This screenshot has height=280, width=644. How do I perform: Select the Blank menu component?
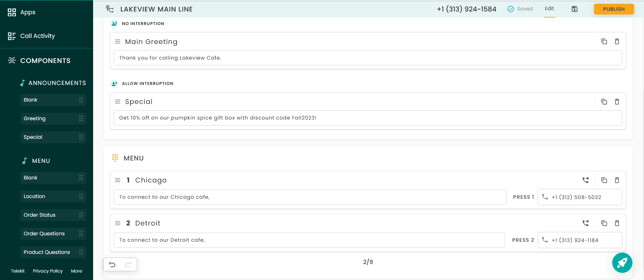pos(53,178)
